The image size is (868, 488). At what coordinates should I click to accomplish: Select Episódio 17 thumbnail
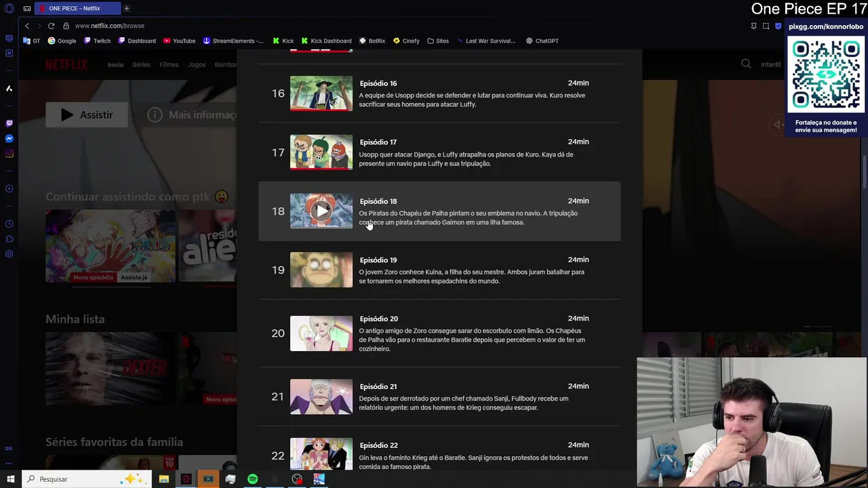pos(321,152)
